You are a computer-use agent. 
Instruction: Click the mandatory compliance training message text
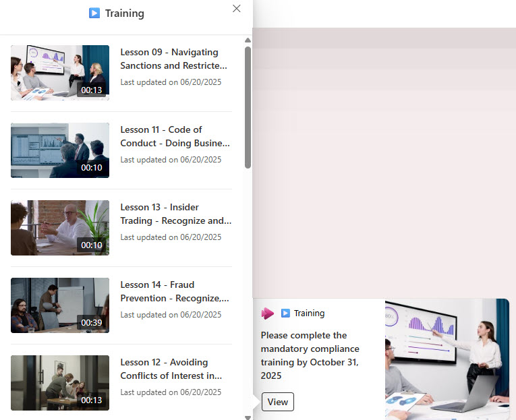tap(310, 355)
